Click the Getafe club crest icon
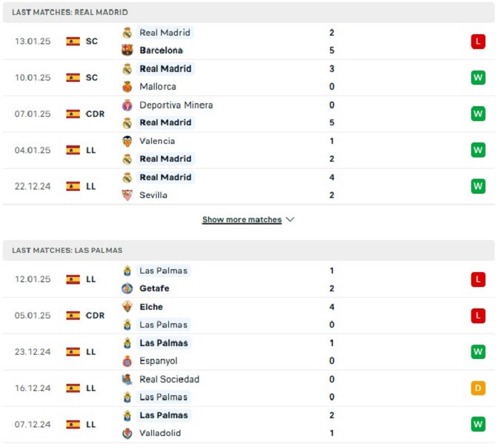The width and height of the screenshot is (499, 448). tap(127, 288)
